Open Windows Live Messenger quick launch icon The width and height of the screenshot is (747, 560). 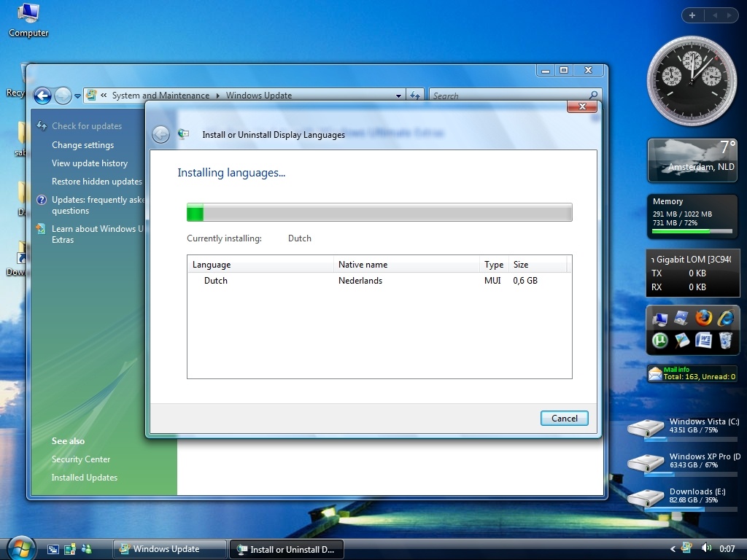(86, 549)
